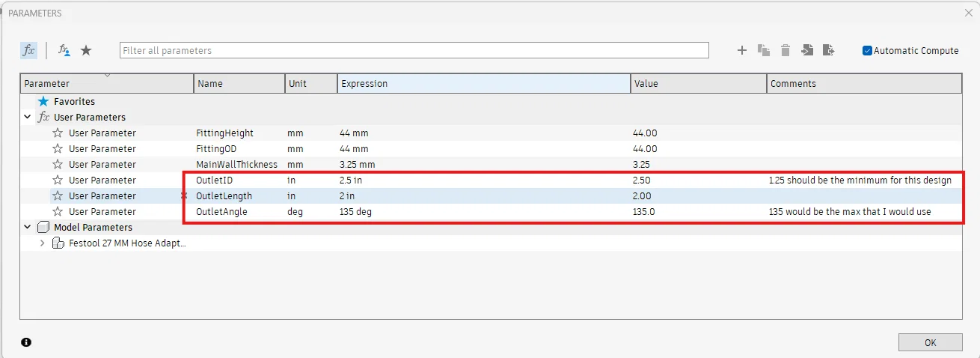Click the Expression column header
The image size is (980, 358).
483,84
